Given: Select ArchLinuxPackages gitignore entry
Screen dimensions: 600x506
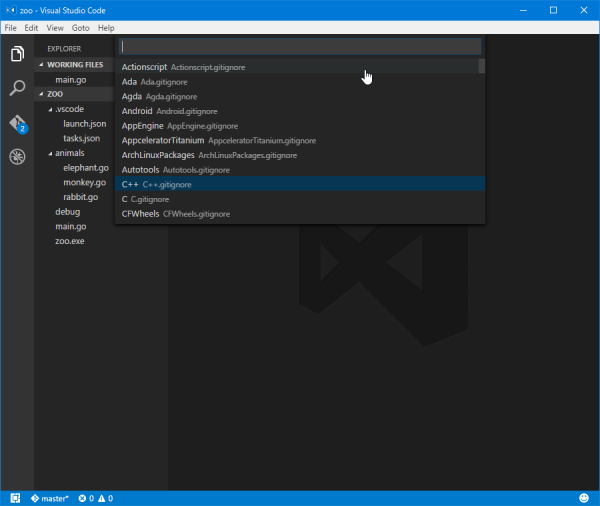Looking at the screenshot, I should click(x=300, y=155).
